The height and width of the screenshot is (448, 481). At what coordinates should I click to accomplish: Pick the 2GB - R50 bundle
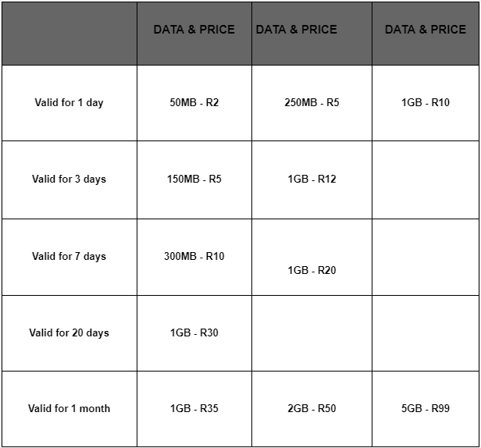point(312,408)
